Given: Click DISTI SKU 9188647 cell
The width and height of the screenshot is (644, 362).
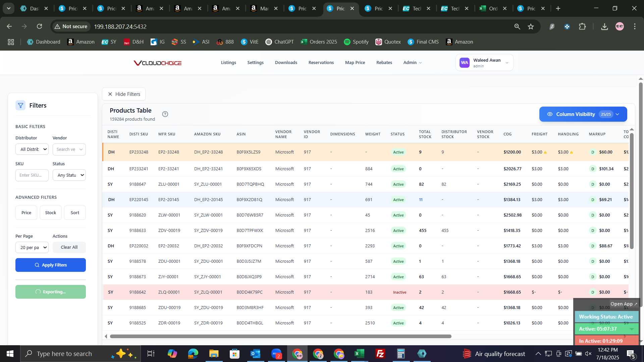Looking at the screenshot, I should click(138, 184).
